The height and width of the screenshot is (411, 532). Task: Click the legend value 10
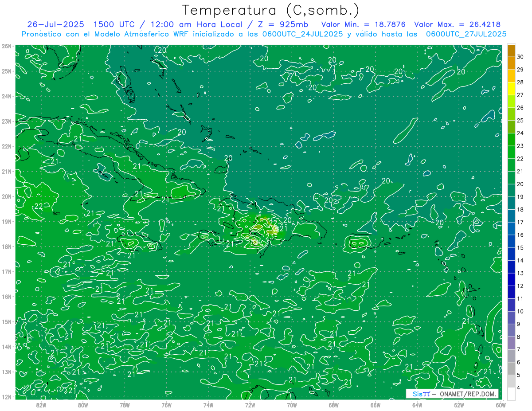coord(520,311)
